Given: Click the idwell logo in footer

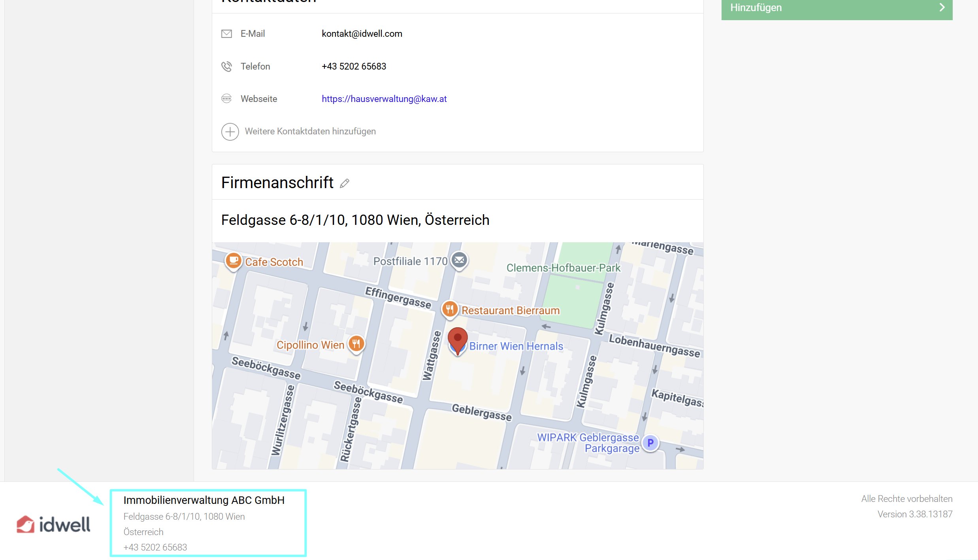Looking at the screenshot, I should click(x=53, y=524).
